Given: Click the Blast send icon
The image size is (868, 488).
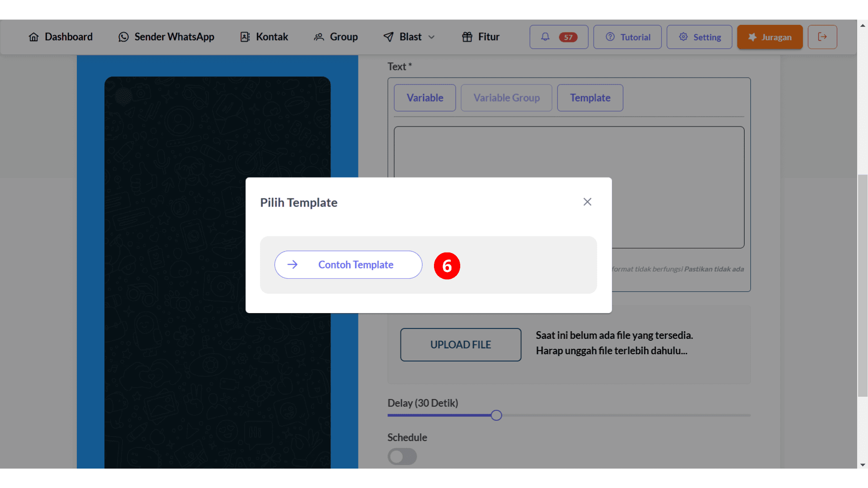Looking at the screenshot, I should pos(388,36).
